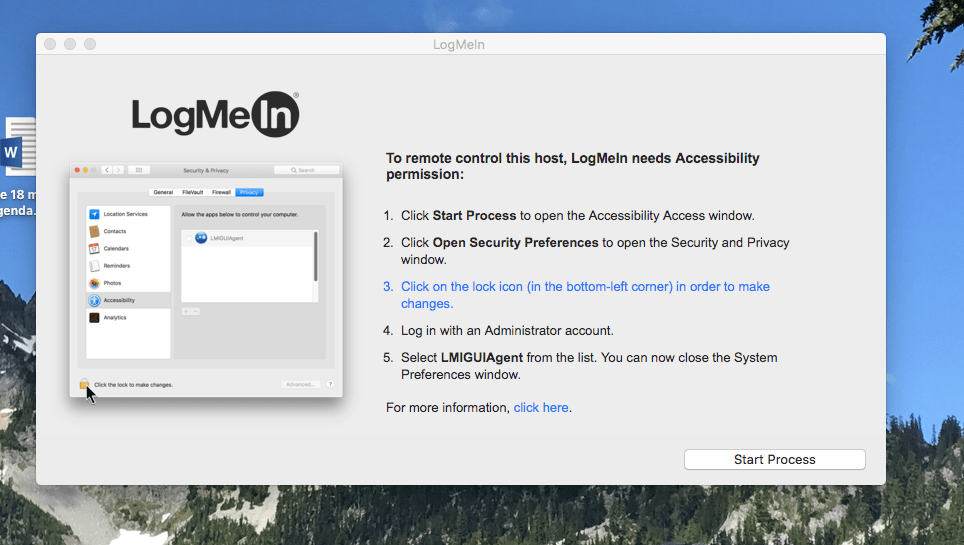Choose the Photos icon in the sidebar
Viewport: 964px width, 545px height.
coord(94,283)
